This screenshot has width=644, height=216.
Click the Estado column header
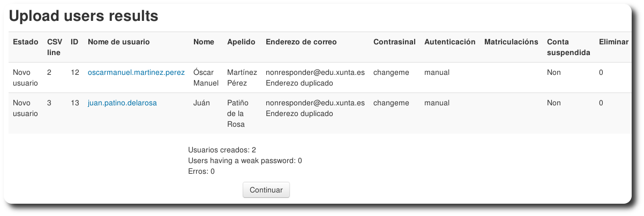click(26, 42)
